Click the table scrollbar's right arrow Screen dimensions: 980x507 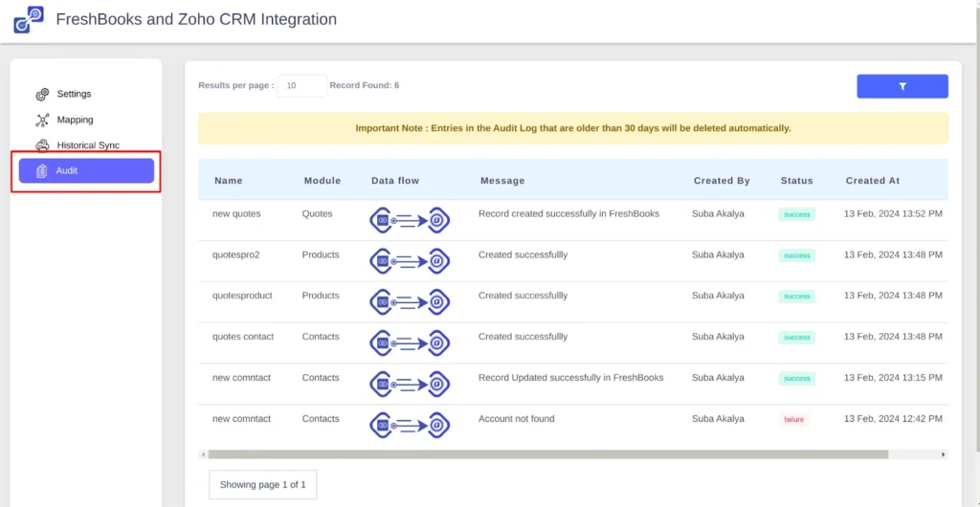click(943, 454)
